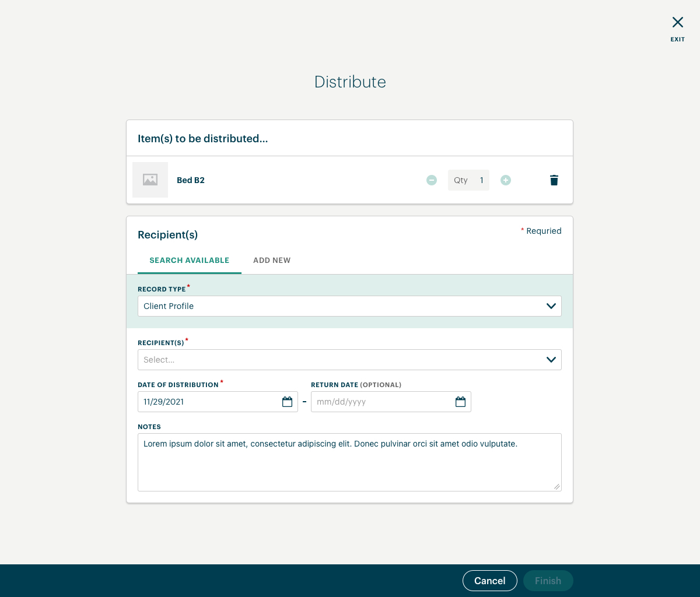This screenshot has height=597, width=700.
Task: Click the Bed B2 item name
Action: click(x=191, y=180)
